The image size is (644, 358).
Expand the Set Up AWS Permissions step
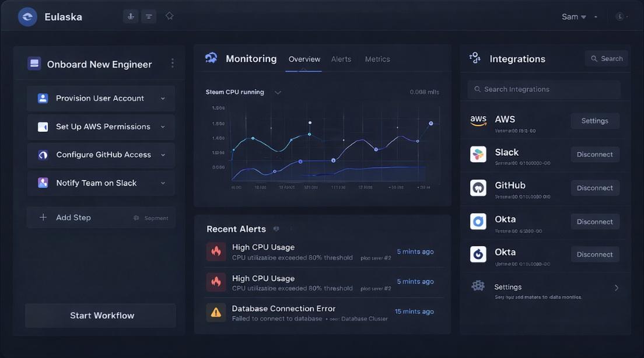(x=163, y=127)
